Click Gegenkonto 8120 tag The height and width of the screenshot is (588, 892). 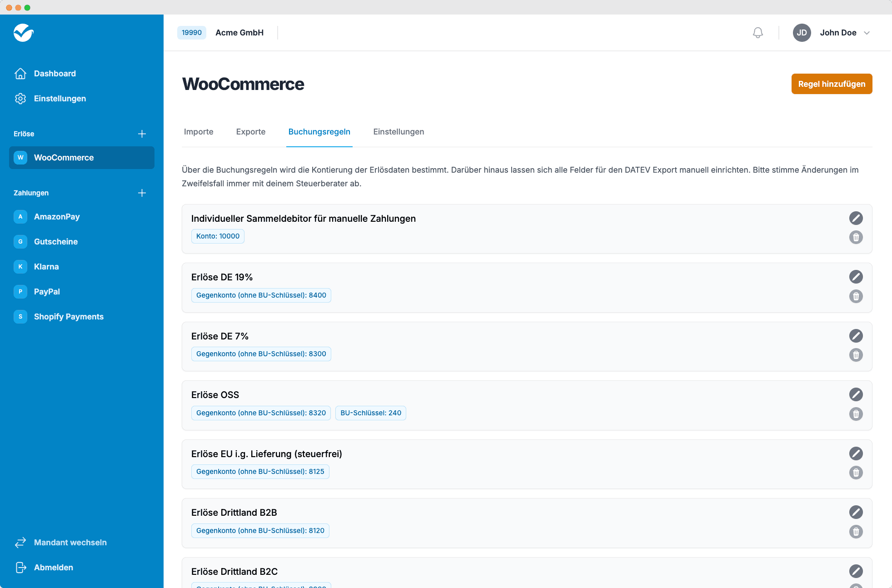pos(260,531)
